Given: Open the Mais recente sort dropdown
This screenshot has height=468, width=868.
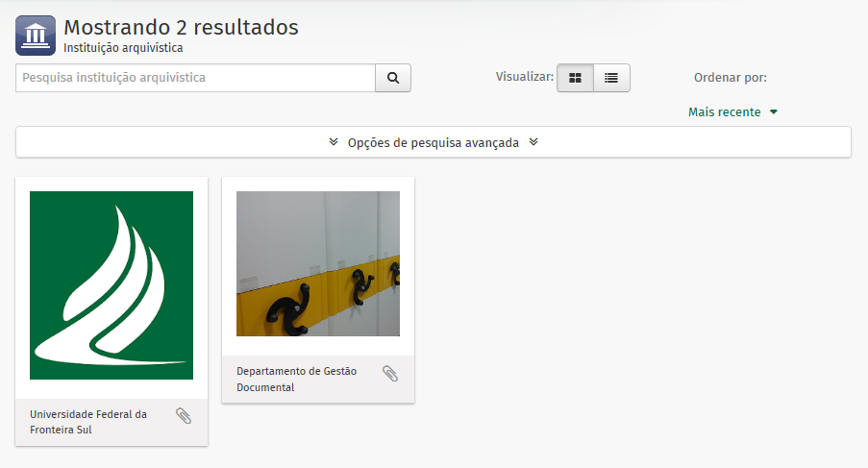Looking at the screenshot, I should point(732,112).
